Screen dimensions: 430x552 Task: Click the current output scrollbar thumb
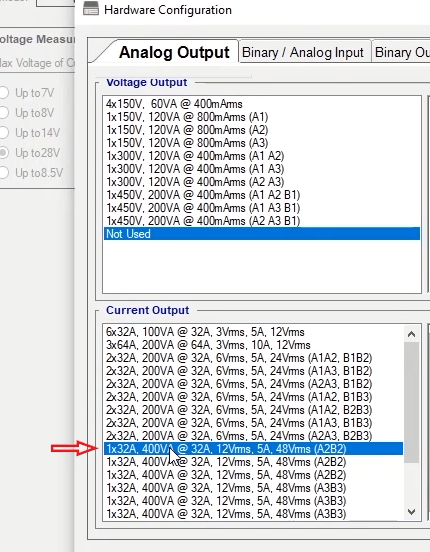tap(411, 402)
